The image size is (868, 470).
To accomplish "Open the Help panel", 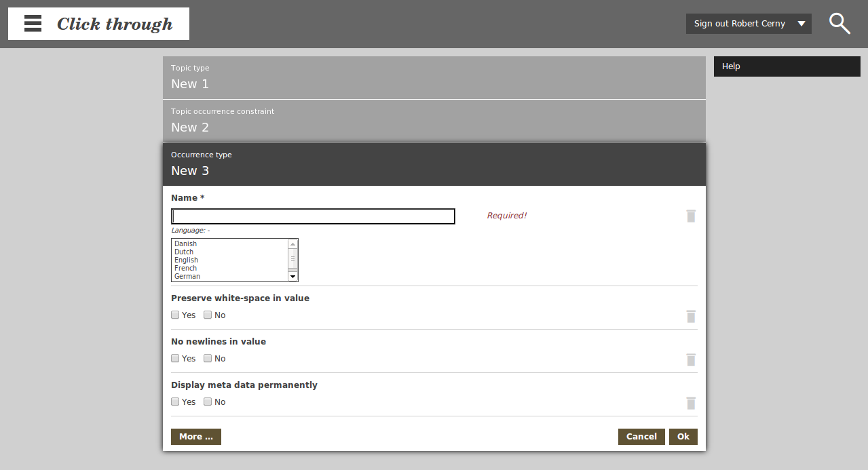I will pyautogui.click(x=787, y=66).
